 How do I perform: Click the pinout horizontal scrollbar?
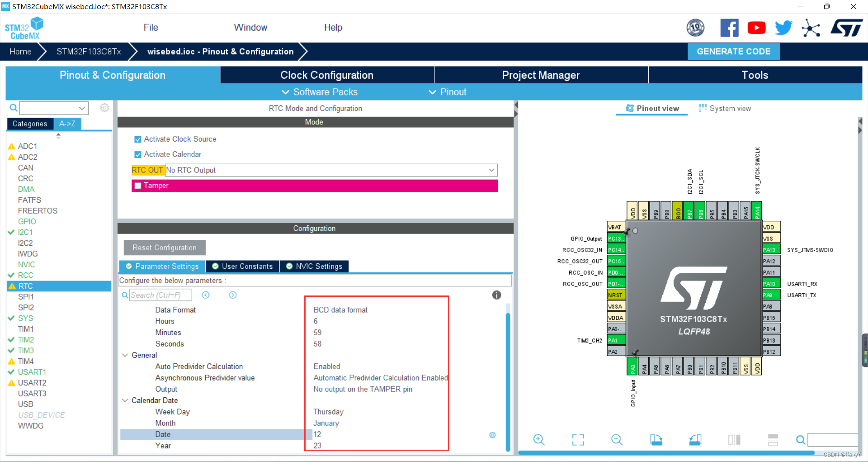click(x=665, y=453)
